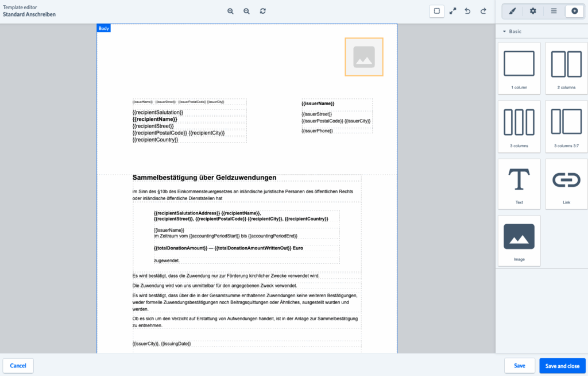
Task: Click the Save and close button
Action: [562, 366]
